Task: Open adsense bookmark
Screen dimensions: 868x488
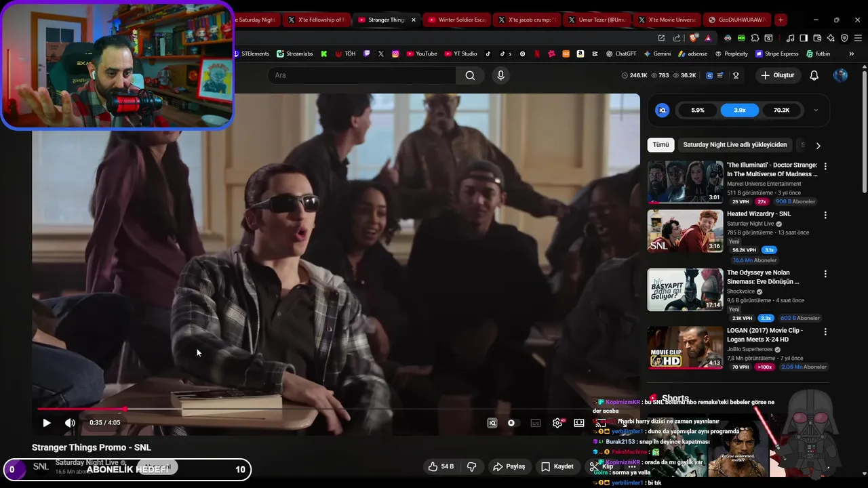Action: [x=692, y=54]
